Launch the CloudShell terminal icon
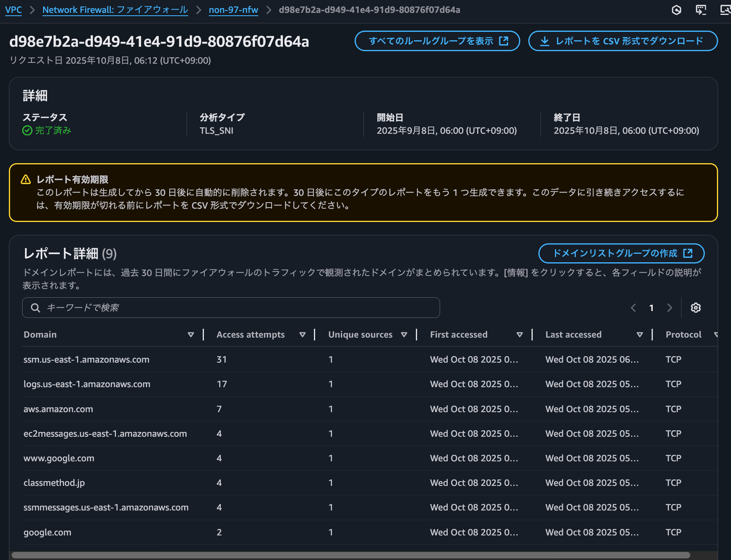The width and height of the screenshot is (731, 560). [x=701, y=10]
